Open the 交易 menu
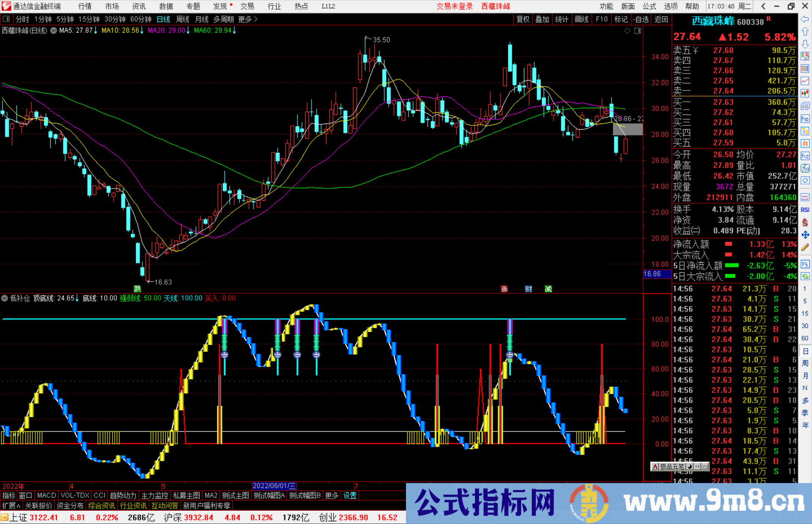The image size is (812, 524). pos(248,6)
